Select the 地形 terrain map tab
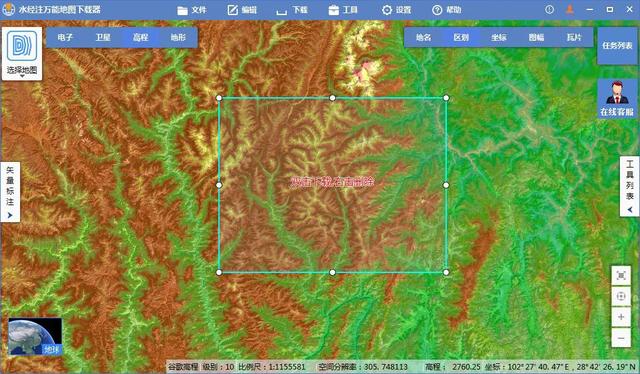The height and width of the screenshot is (374, 640). click(178, 38)
